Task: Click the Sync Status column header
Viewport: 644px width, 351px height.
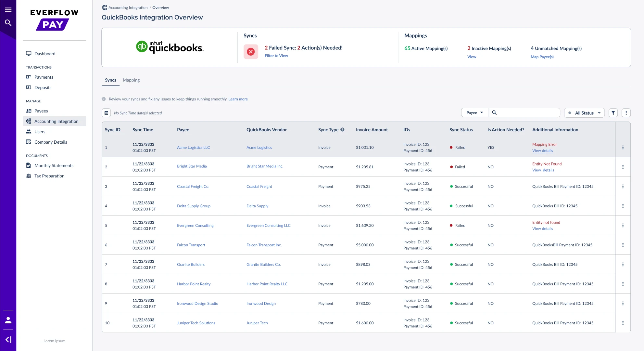Action: click(x=461, y=130)
